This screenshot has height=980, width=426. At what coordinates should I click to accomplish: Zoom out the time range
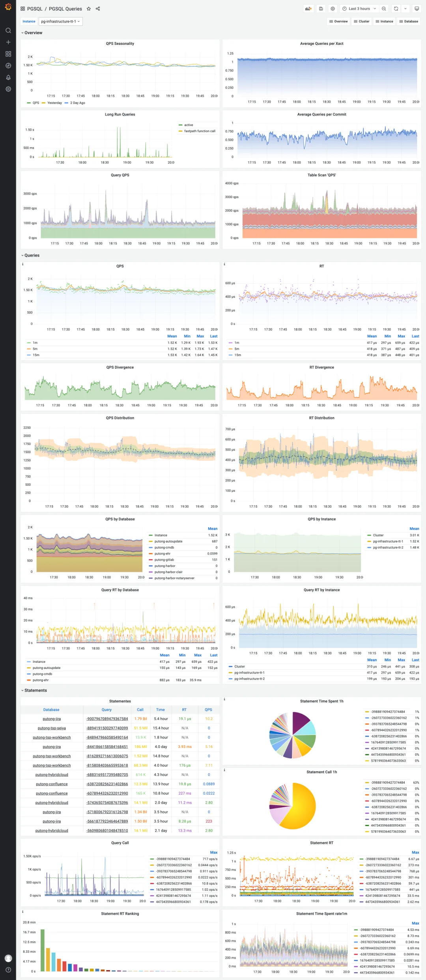(384, 9)
